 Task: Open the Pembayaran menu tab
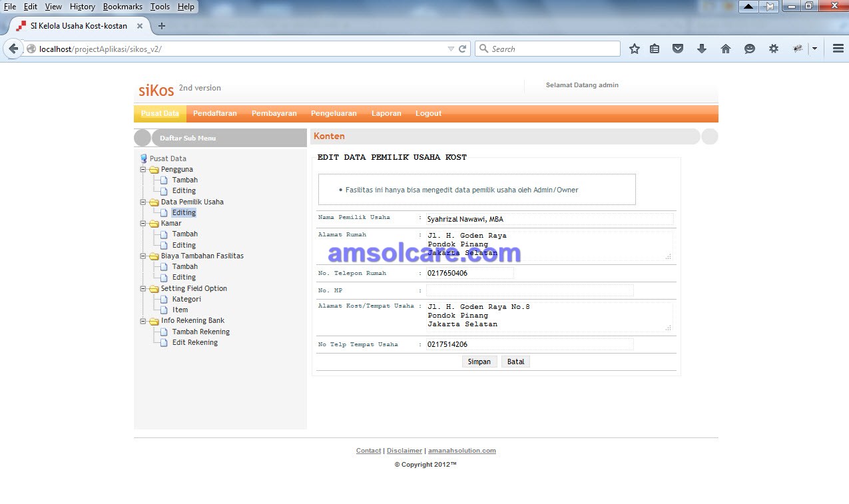pyautogui.click(x=274, y=113)
